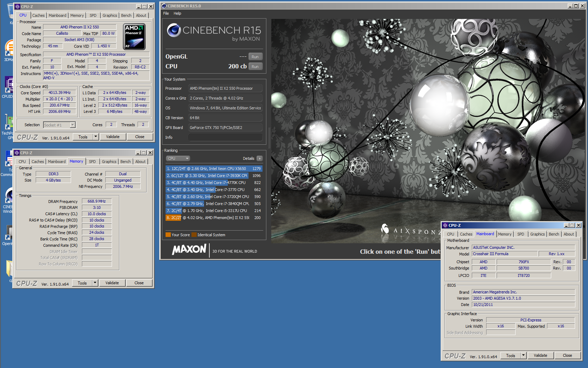Select ranking row Intel Core i7-3840QM
The image size is (588, 368).
[213, 204]
